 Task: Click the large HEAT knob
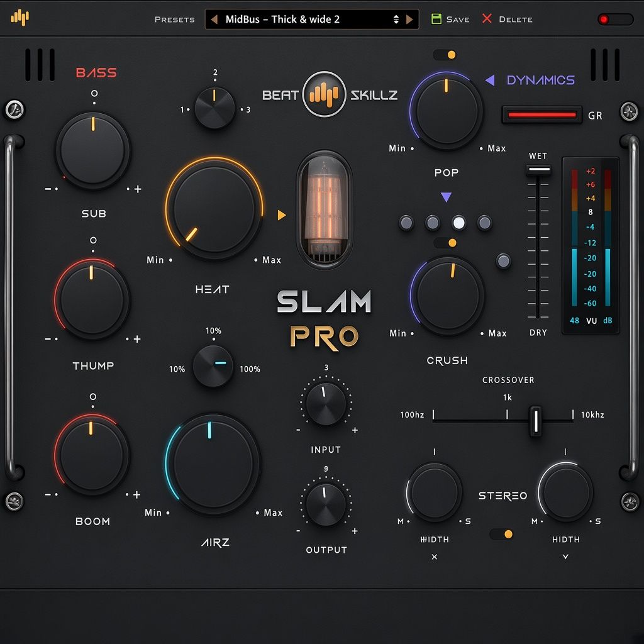click(214, 209)
